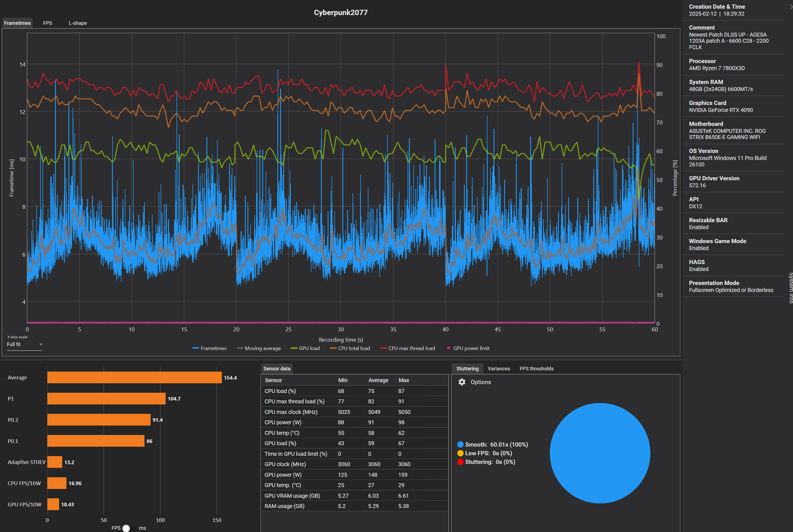Open the Y-Axis scale Full fit dropdown
Viewport: 793px width, 532px height.
pyautogui.click(x=25, y=344)
